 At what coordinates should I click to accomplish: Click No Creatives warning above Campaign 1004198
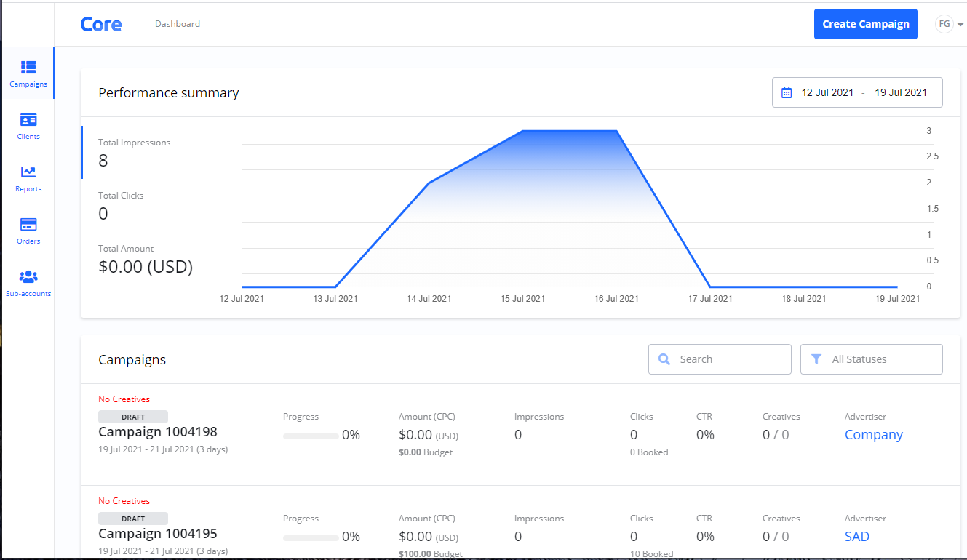click(124, 399)
